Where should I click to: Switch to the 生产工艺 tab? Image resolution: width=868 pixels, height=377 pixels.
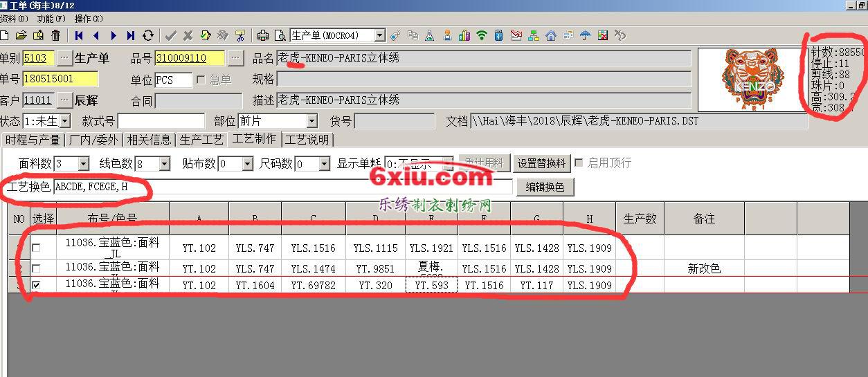coord(201,140)
